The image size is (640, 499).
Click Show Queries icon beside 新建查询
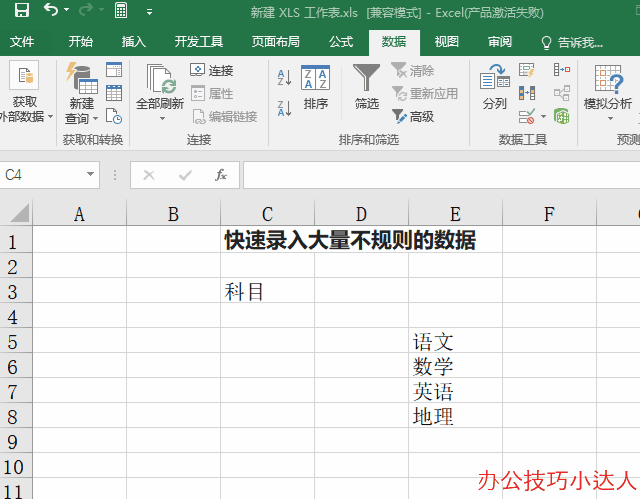pos(114,70)
